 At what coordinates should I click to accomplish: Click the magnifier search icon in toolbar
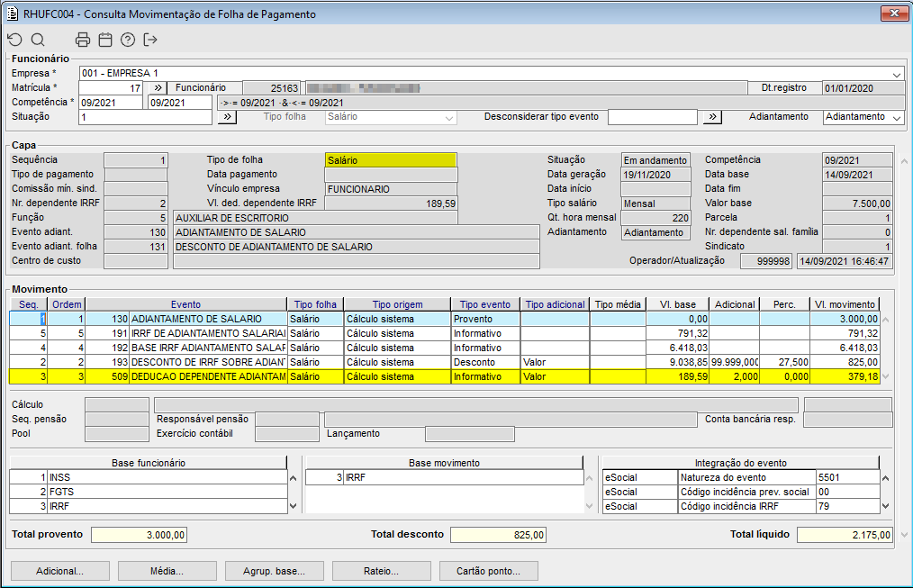[x=38, y=40]
